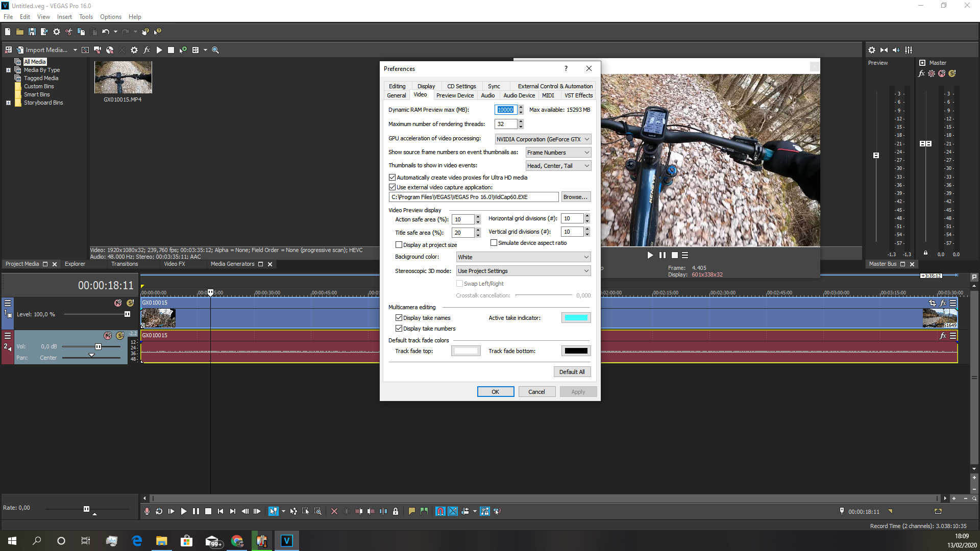This screenshot has width=980, height=551.
Task: Open Mixer preferences gear icon
Action: 872,50
